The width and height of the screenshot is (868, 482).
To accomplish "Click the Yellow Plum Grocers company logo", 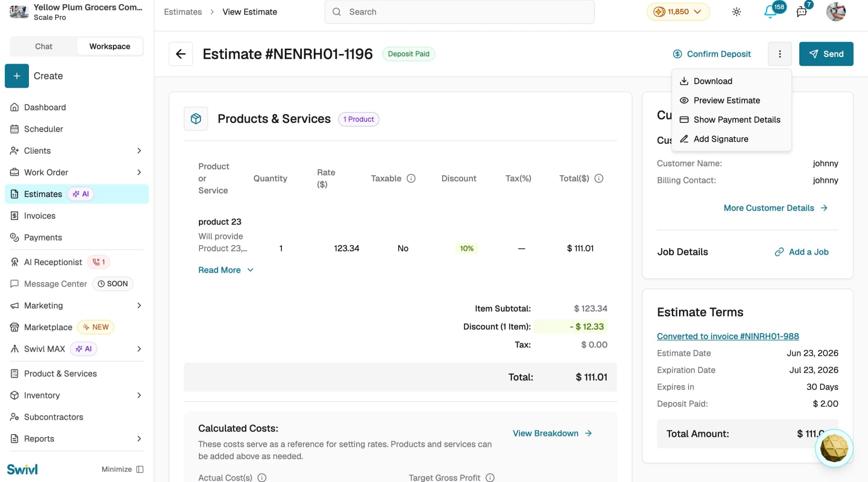I will (x=19, y=12).
